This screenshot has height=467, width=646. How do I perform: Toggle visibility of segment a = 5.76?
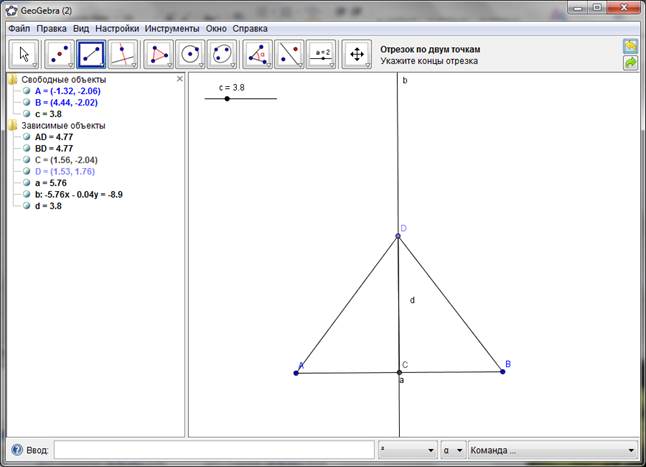coord(27,182)
